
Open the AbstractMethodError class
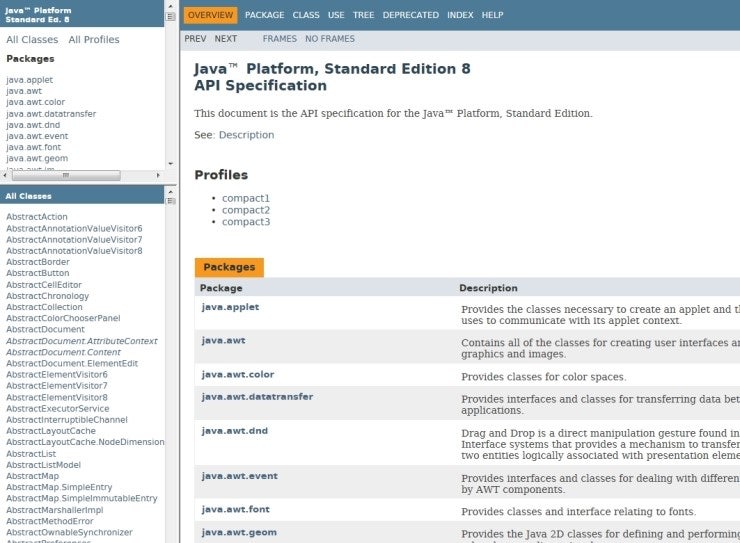coord(50,521)
